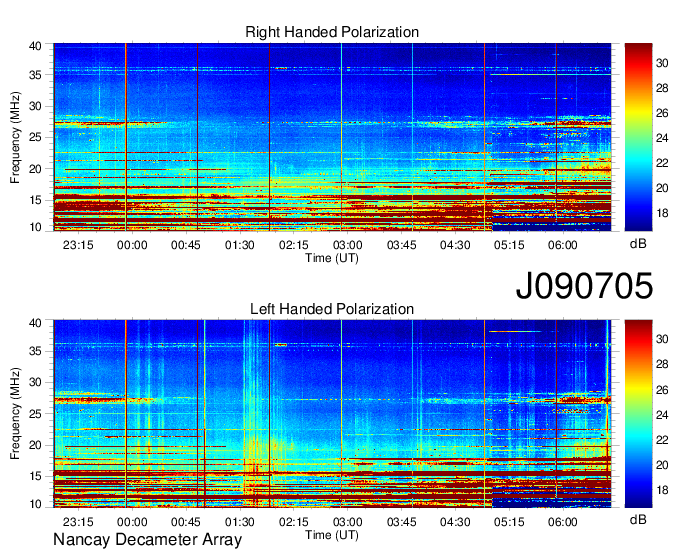Click the 00:45 time tick of Left Handed plot
Screen dimensions: 680x552
pos(186,522)
